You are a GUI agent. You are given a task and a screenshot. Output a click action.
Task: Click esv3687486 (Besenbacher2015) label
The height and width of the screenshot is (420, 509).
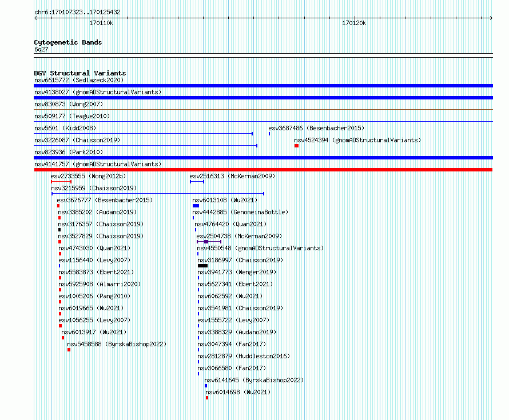(x=316, y=128)
